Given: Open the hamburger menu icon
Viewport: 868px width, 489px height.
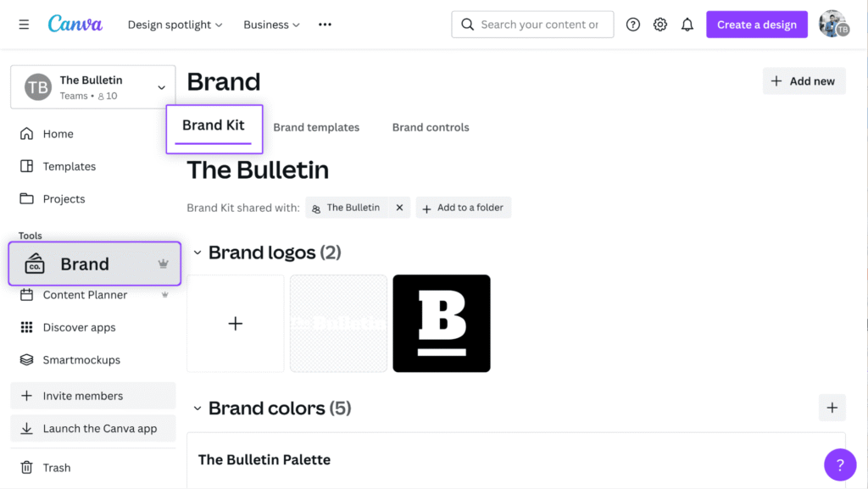Looking at the screenshot, I should [24, 25].
